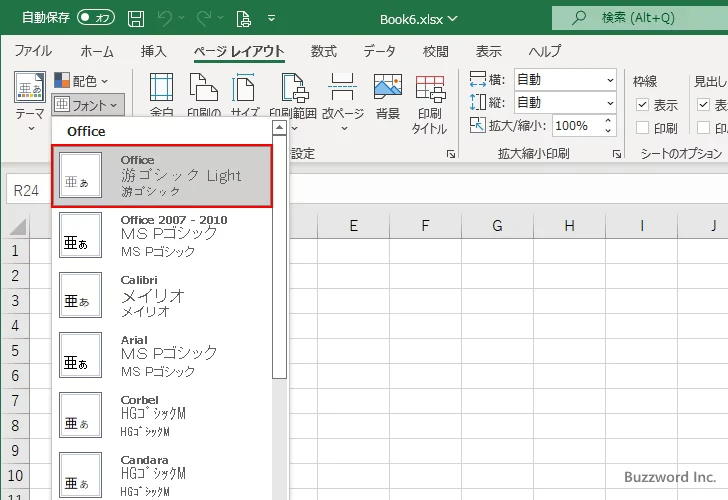Select the Arial MS Pゴシック font theme

[162, 355]
